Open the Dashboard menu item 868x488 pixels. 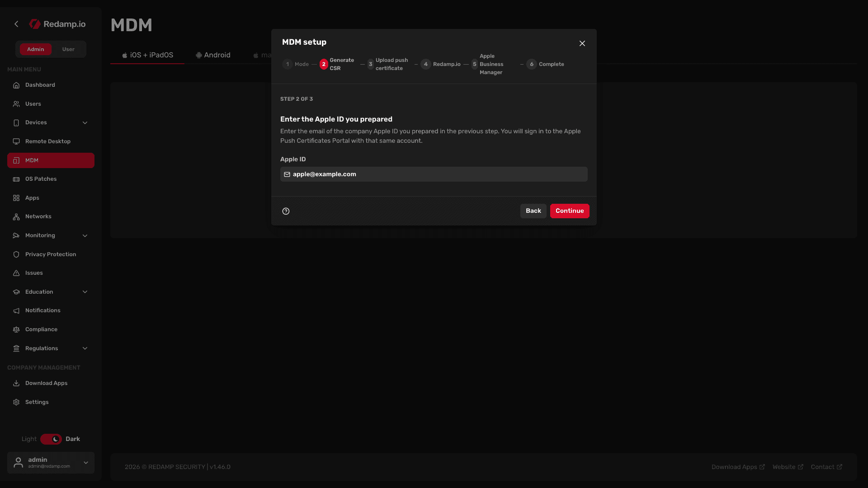point(51,85)
